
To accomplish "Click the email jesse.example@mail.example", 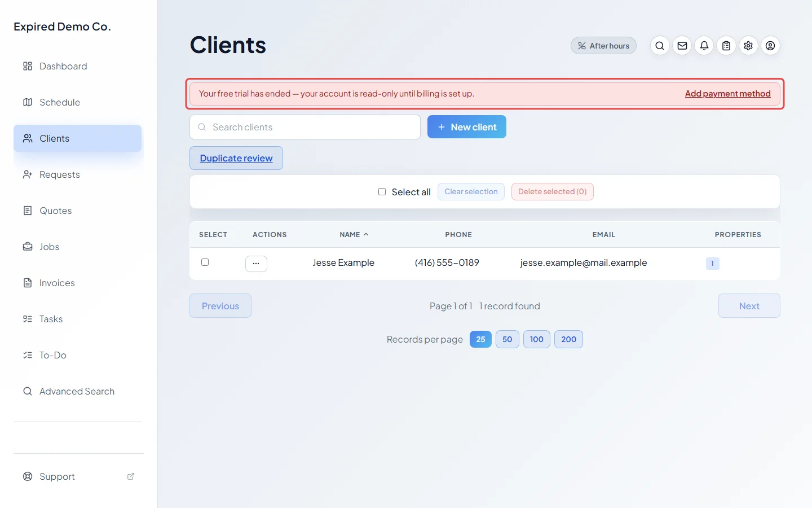I will (x=584, y=263).
